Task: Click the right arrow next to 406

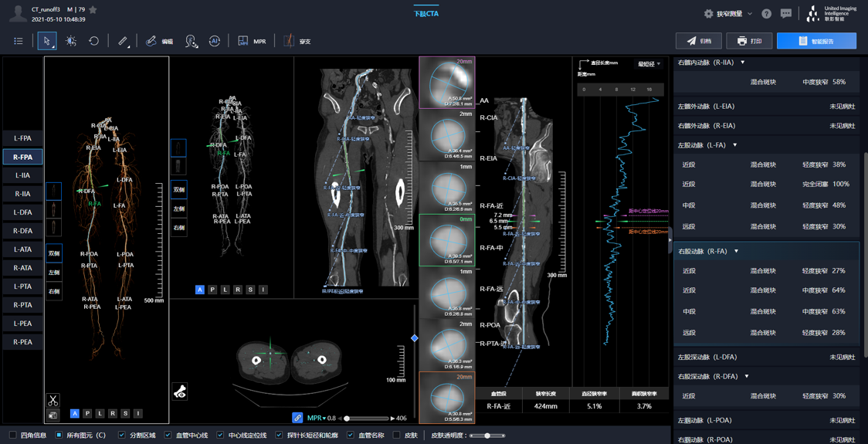Action: click(392, 419)
